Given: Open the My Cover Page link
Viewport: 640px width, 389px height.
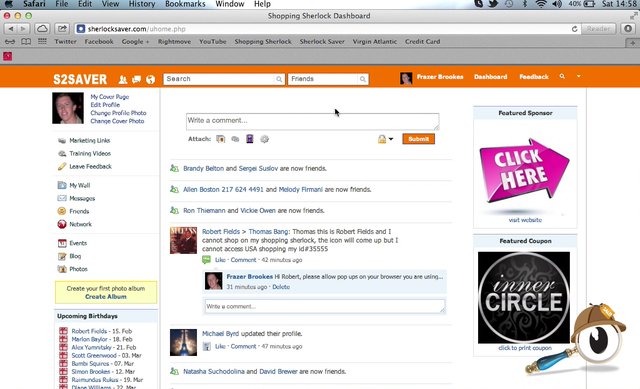Looking at the screenshot, I should point(110,97).
